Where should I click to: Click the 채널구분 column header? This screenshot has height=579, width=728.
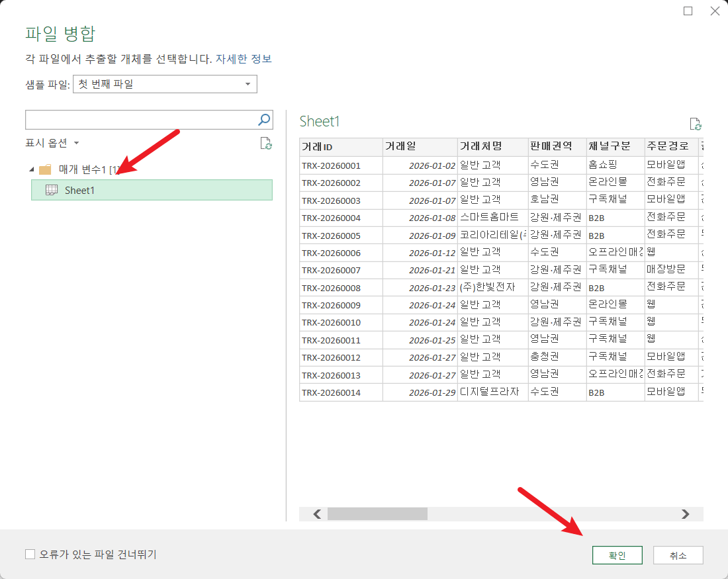pos(615,147)
